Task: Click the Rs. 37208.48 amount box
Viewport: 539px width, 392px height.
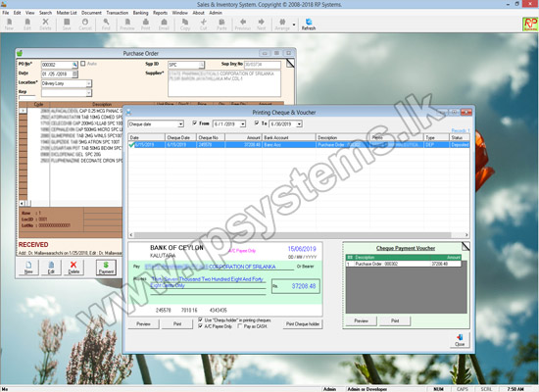Action: pos(296,286)
